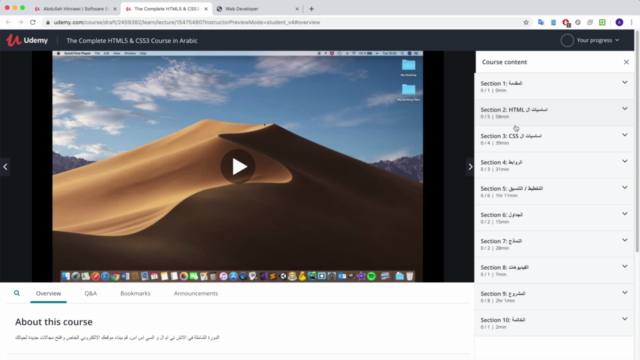Viewport: 640px width, 360px height.
Task: Bookmark this page with star icon
Action: (526, 22)
